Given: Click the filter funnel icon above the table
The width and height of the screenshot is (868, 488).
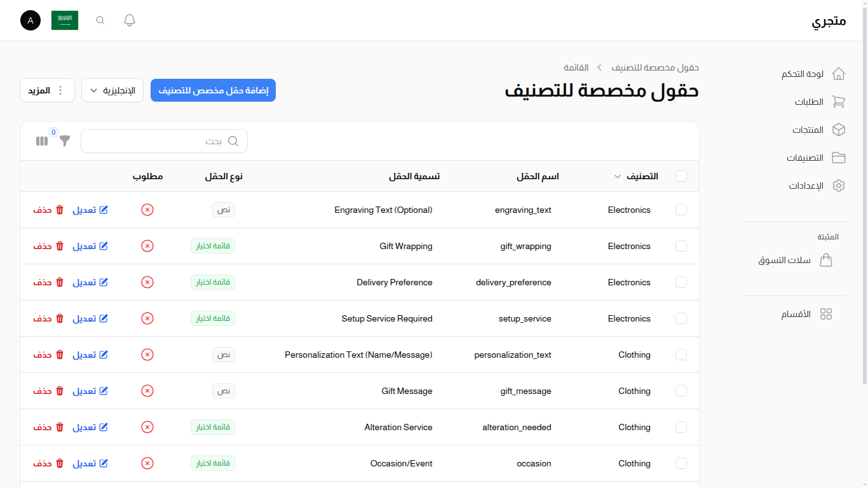Looking at the screenshot, I should click(64, 141).
